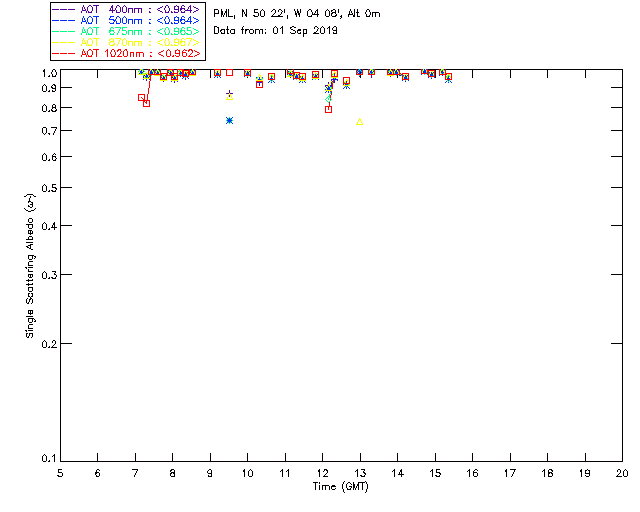Select the purple plus marker near hour 9.5
The height and width of the screenshot is (512, 640).
(x=229, y=93)
